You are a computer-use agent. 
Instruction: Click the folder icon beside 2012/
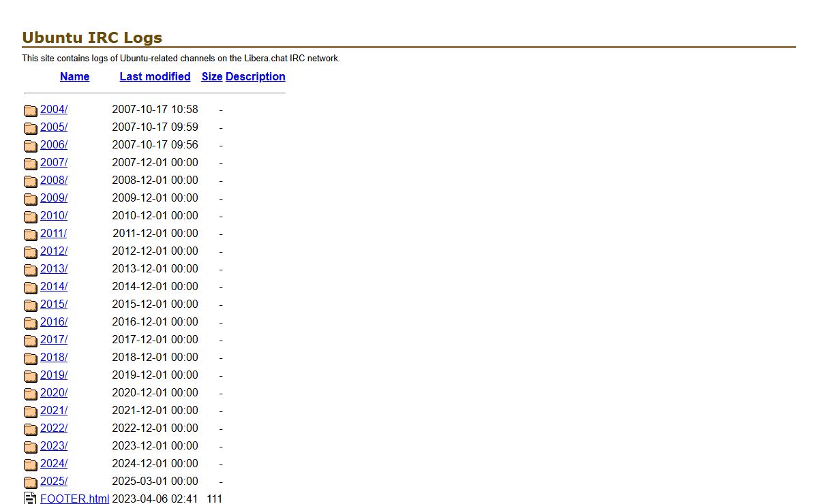pos(31,252)
